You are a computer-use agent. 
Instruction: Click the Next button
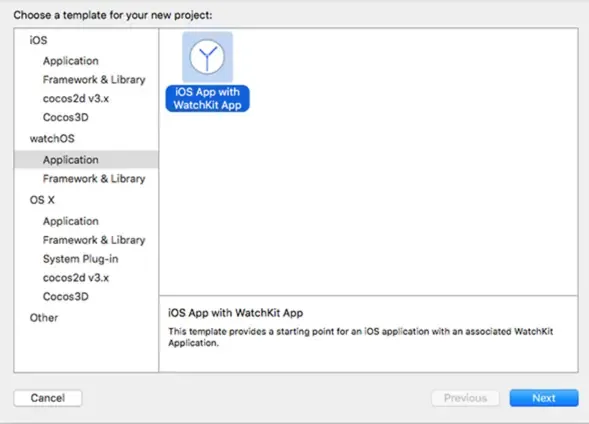544,398
